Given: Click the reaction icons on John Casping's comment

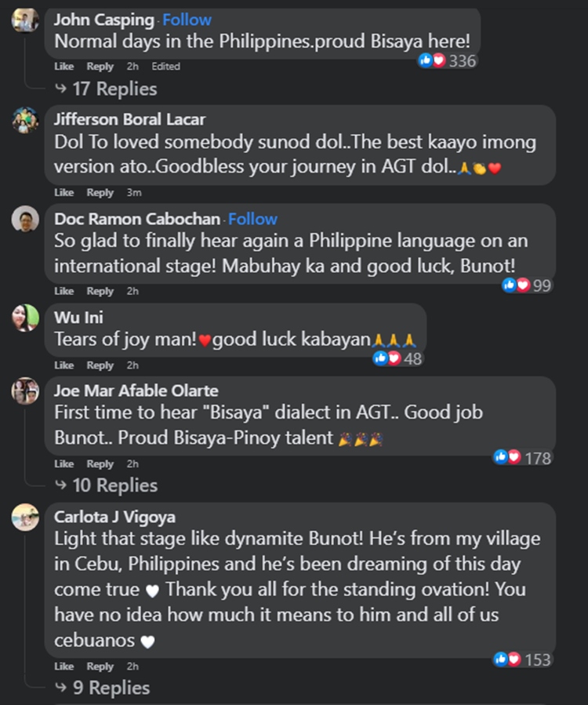Looking at the screenshot, I should click(x=434, y=60).
